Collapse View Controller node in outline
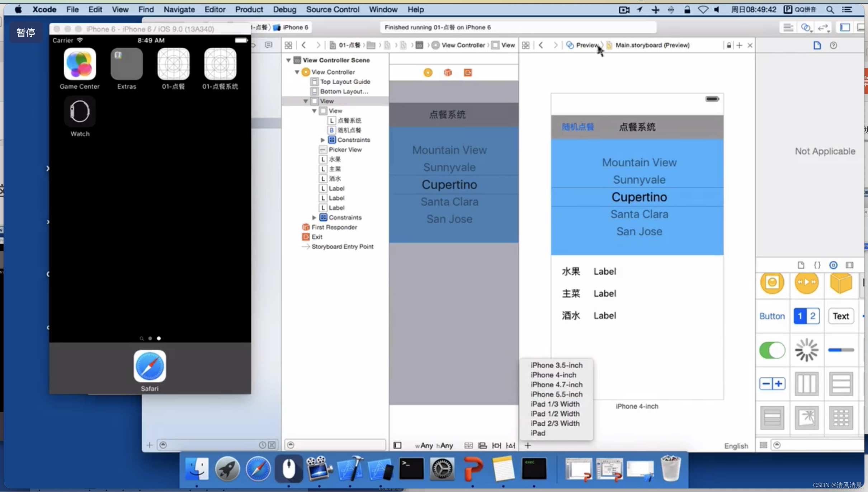The image size is (868, 492). (297, 72)
